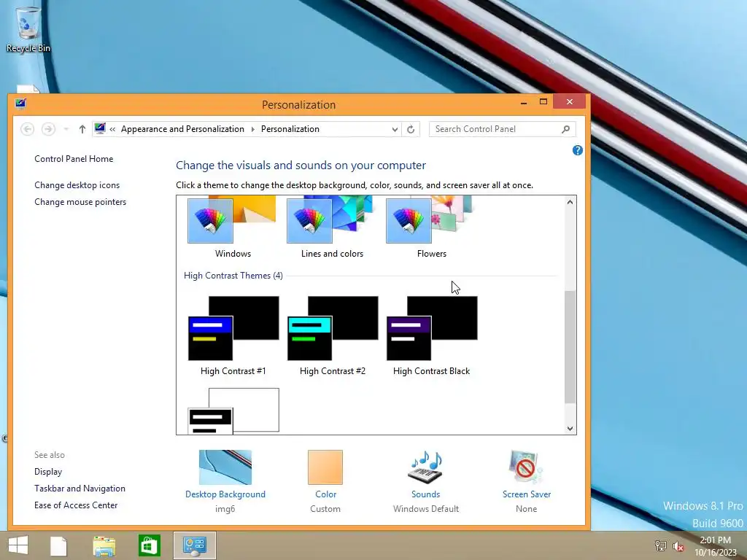Click the Search Control Panel field
Image resolution: width=747 pixels, height=560 pixels.
point(502,129)
